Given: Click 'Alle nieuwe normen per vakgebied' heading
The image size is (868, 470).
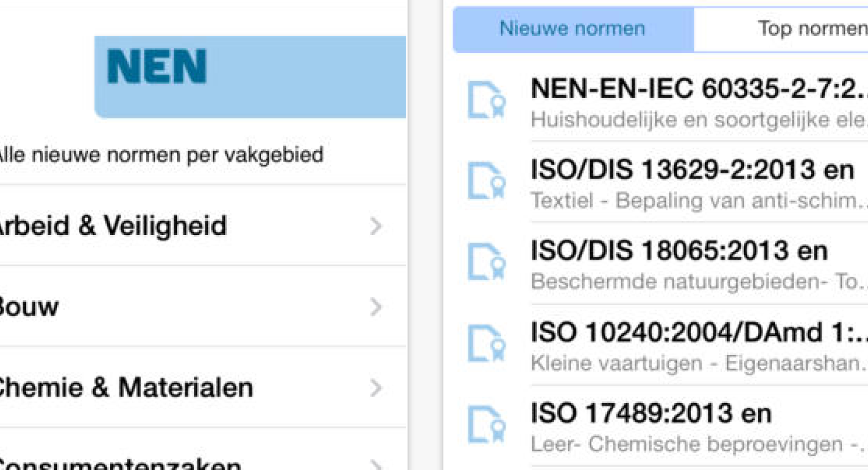Looking at the screenshot, I should [162, 155].
